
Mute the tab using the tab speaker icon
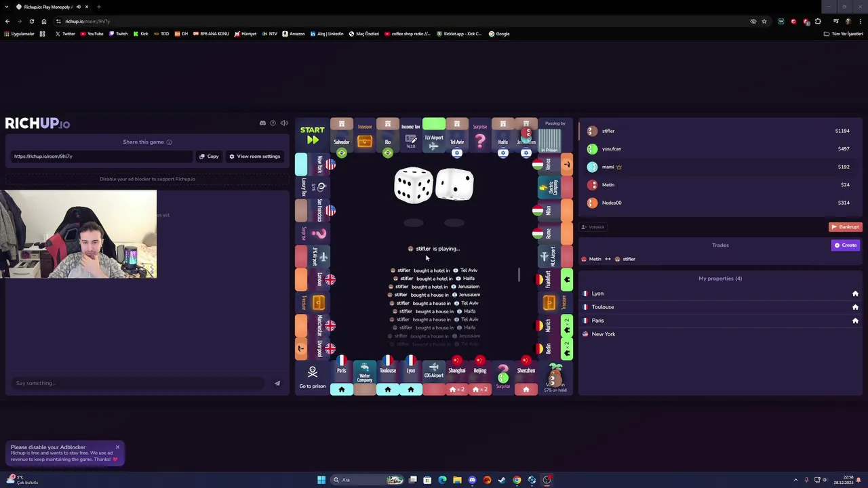click(79, 7)
